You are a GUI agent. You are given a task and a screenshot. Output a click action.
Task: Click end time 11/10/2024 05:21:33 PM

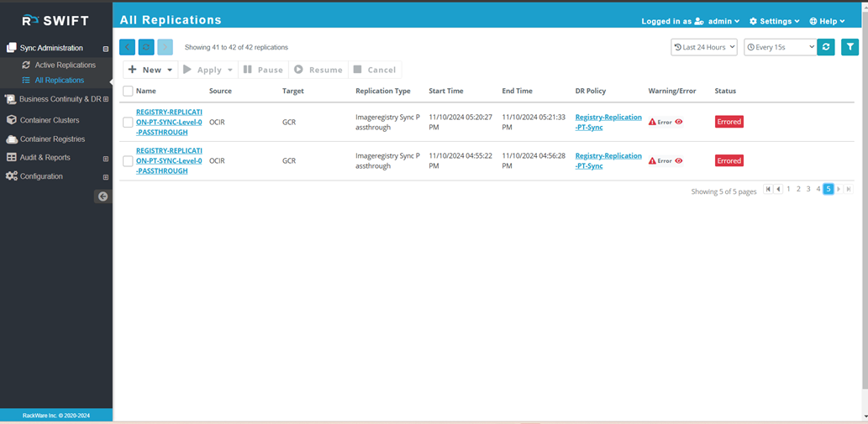tap(534, 123)
